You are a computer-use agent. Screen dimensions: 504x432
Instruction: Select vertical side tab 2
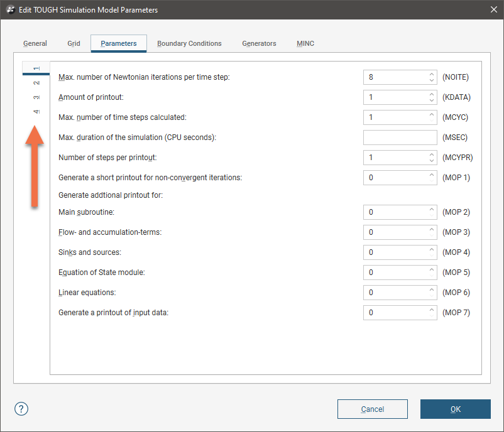(x=36, y=82)
